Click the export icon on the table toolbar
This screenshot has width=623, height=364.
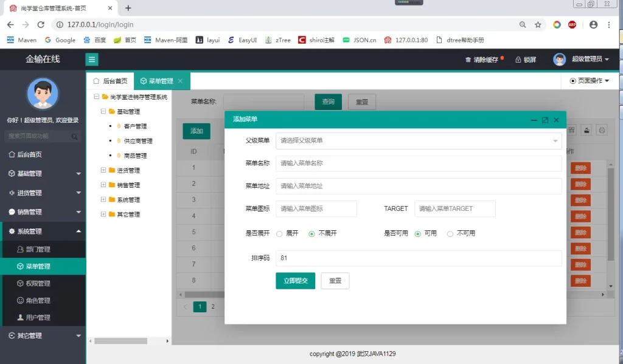(x=586, y=131)
